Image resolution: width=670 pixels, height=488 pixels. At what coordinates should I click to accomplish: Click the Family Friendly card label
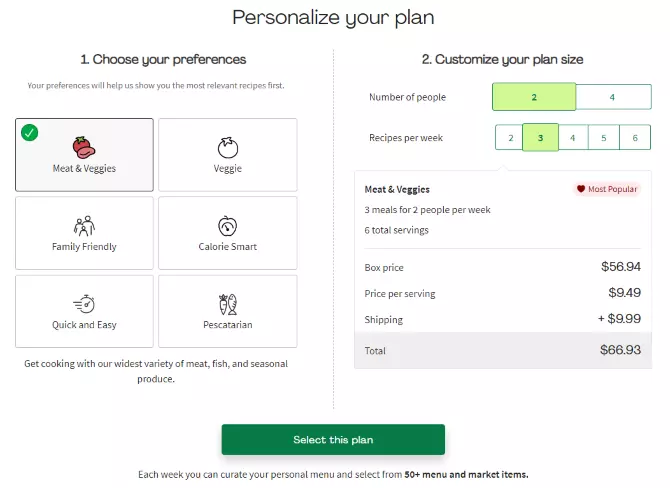tap(84, 247)
